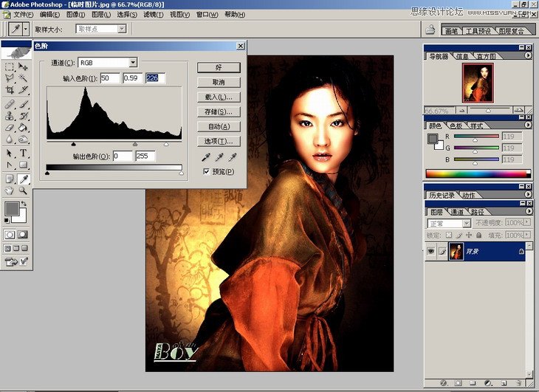Open the Color panel flyout menu
539x392 pixels.
(x=528, y=125)
